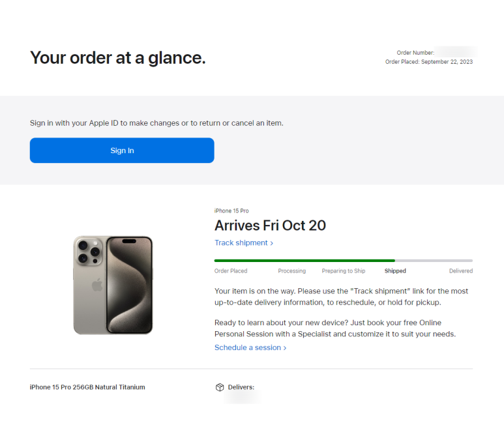Click the Your order at a glance heading
The width and height of the screenshot is (504, 440).
[x=117, y=58]
